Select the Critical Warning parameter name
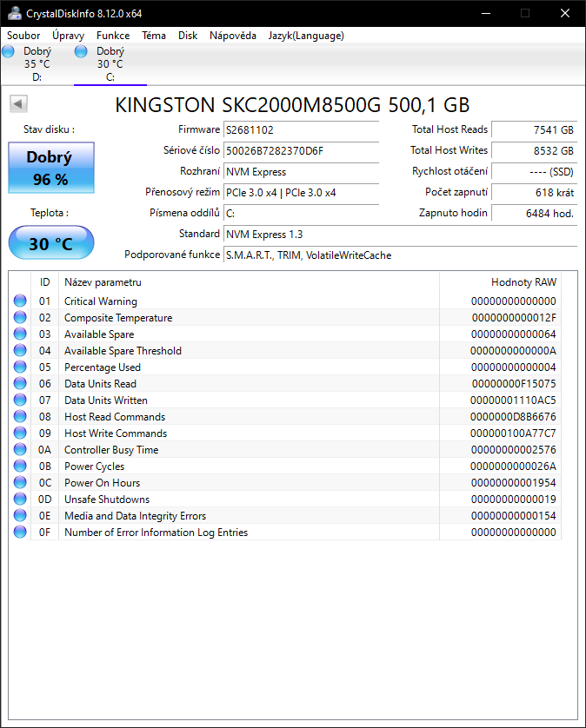The height and width of the screenshot is (728, 586). pyautogui.click(x=101, y=301)
